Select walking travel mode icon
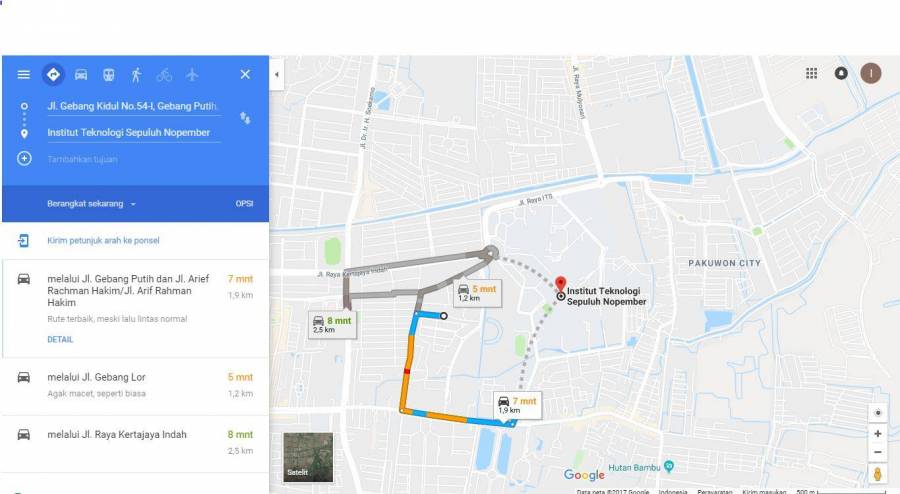The image size is (900, 494). click(x=136, y=75)
